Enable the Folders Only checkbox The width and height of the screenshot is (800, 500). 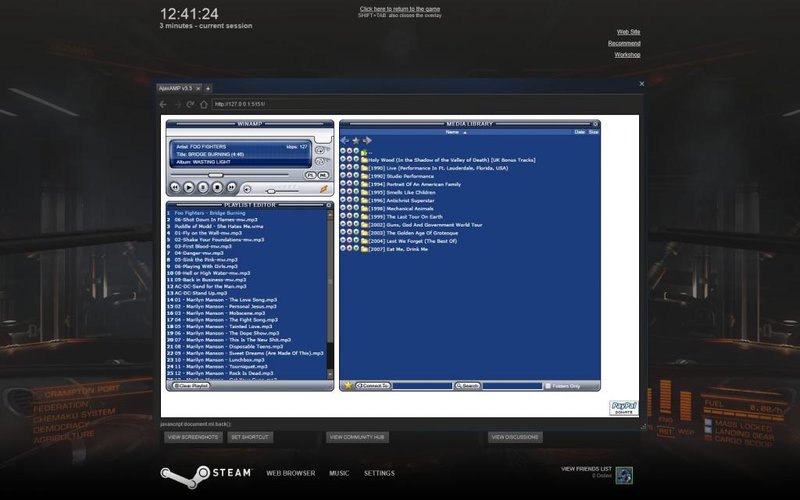pyautogui.click(x=548, y=386)
